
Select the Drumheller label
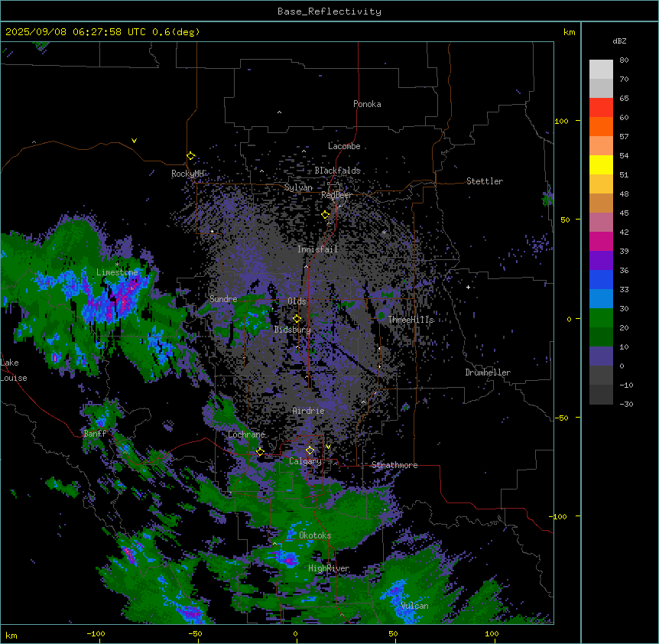[x=488, y=372]
